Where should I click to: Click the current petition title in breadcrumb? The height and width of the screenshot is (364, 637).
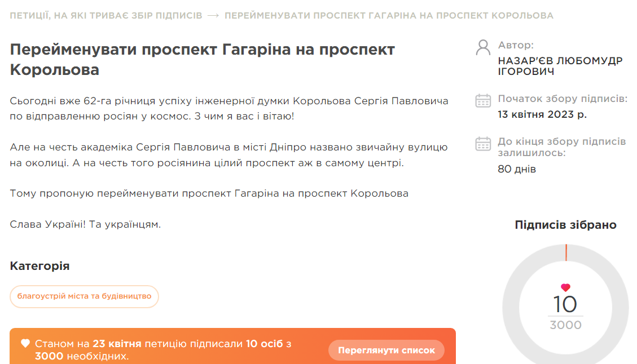389,15
